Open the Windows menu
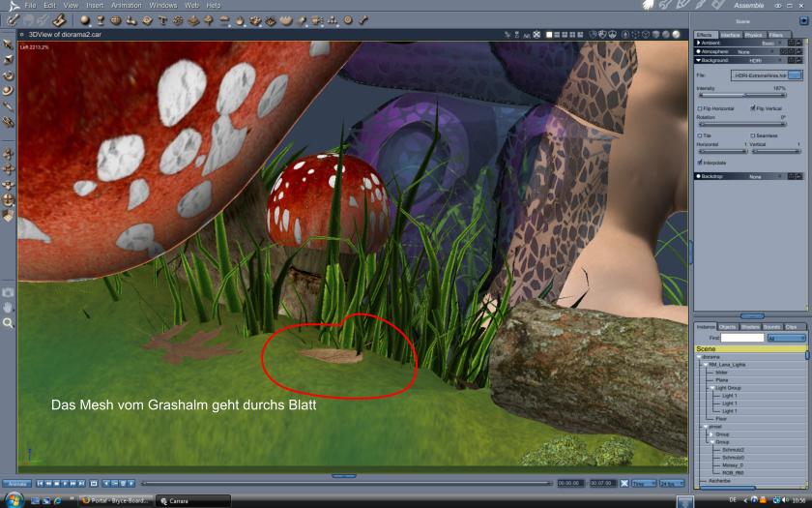 pyautogui.click(x=163, y=5)
